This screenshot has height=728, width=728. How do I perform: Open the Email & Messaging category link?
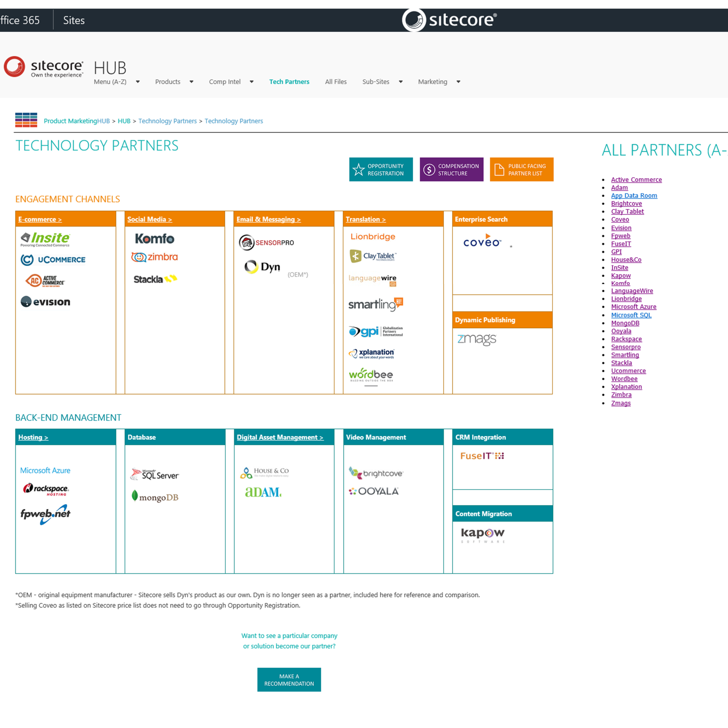[x=269, y=219]
